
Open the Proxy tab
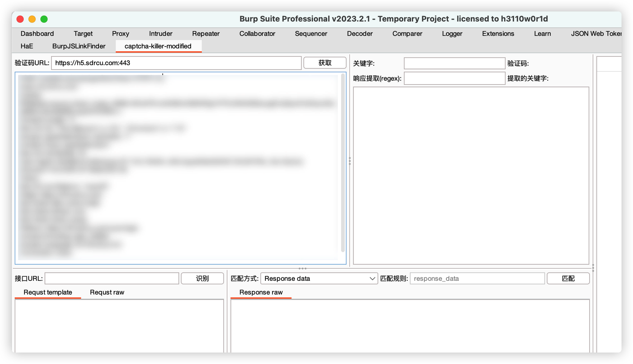[x=120, y=33]
